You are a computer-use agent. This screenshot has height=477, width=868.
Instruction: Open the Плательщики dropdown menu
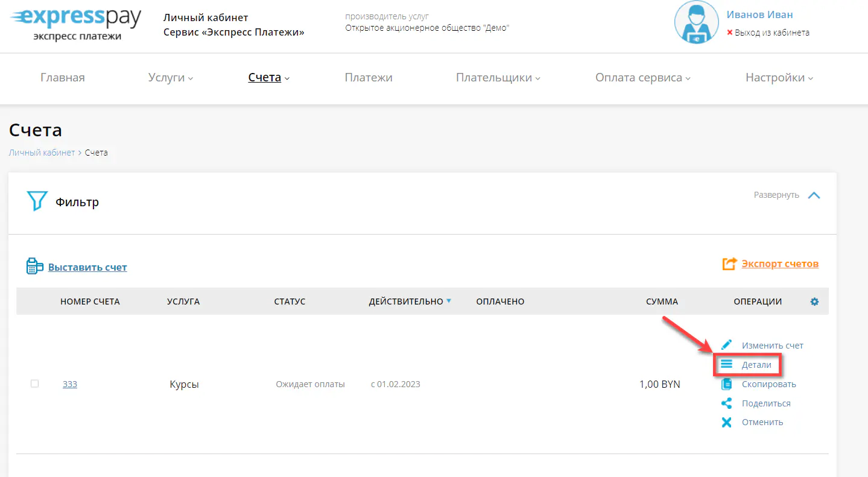tap(498, 78)
